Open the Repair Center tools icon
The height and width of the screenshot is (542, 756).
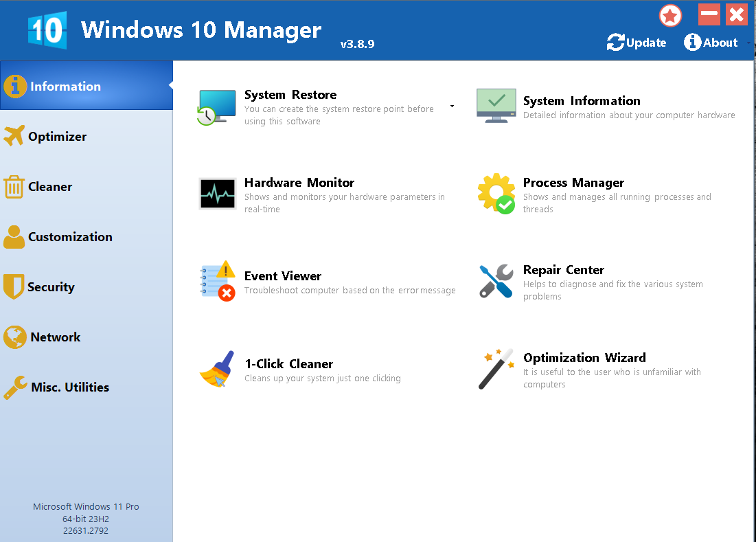coord(496,281)
